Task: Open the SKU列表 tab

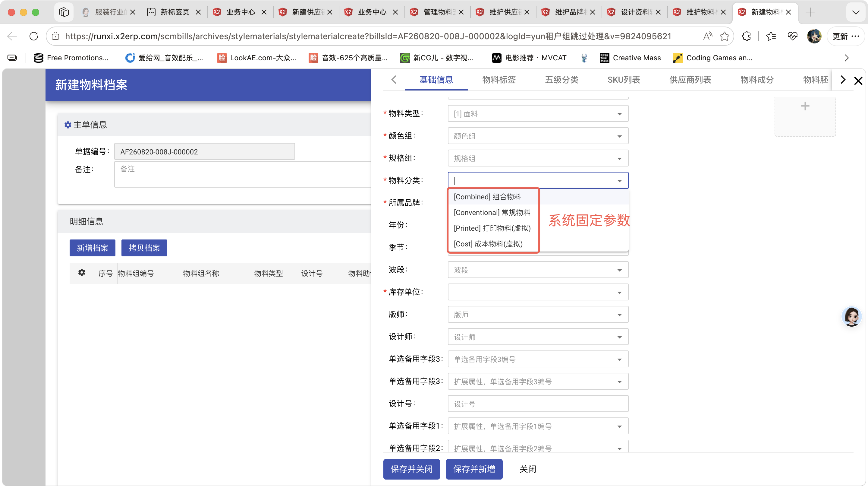Action: click(624, 80)
